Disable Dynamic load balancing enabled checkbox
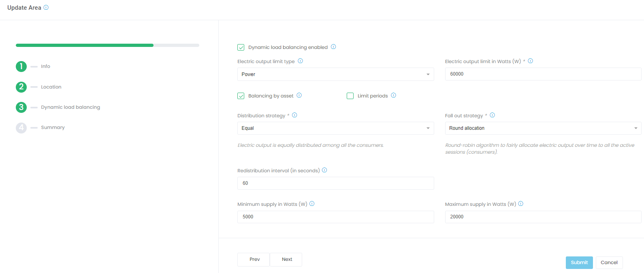The width and height of the screenshot is (644, 273). coord(241,47)
